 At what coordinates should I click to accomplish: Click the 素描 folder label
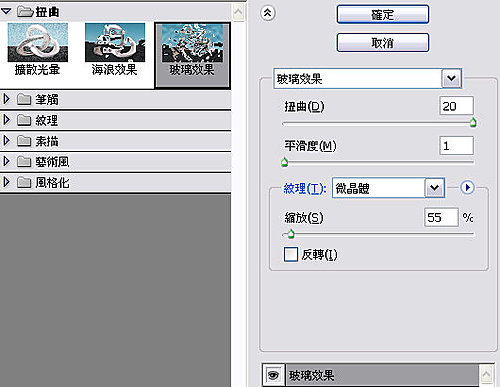pyautogui.click(x=47, y=141)
